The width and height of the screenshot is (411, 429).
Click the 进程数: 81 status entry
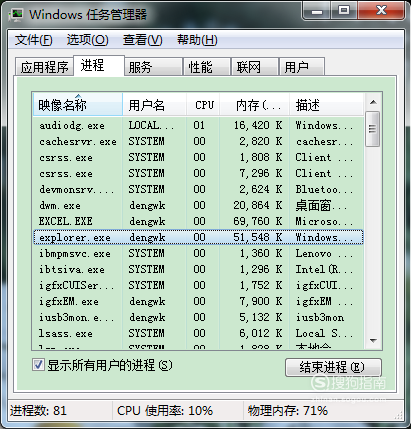(x=38, y=410)
